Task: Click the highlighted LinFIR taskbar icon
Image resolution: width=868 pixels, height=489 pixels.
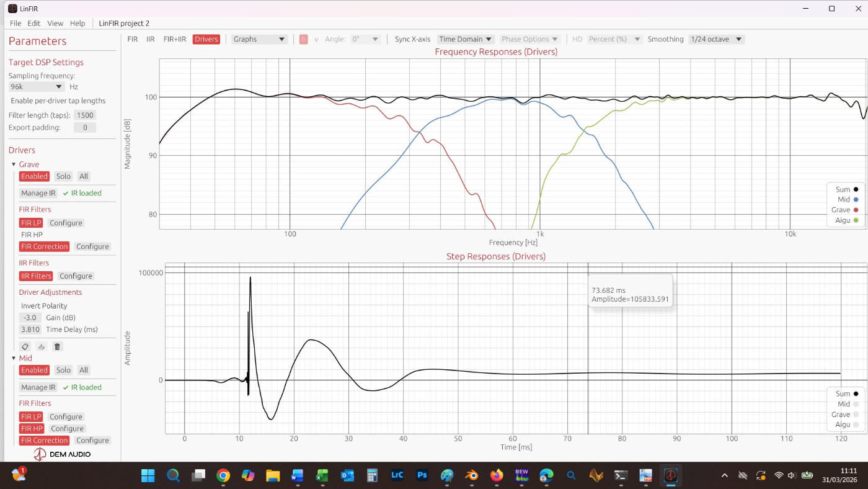Action: tap(670, 475)
